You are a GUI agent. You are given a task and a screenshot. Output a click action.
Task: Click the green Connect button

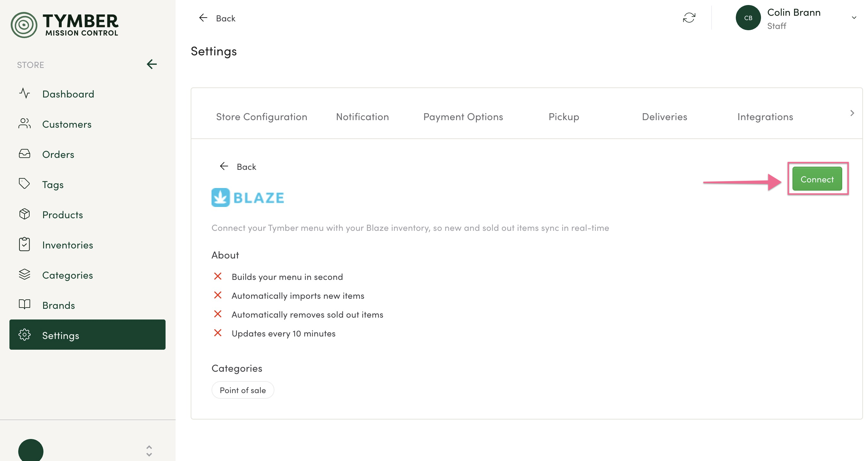pyautogui.click(x=817, y=179)
